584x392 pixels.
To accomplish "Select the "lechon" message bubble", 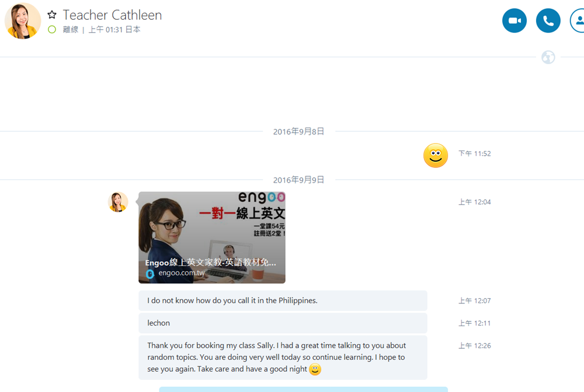I will click(283, 323).
